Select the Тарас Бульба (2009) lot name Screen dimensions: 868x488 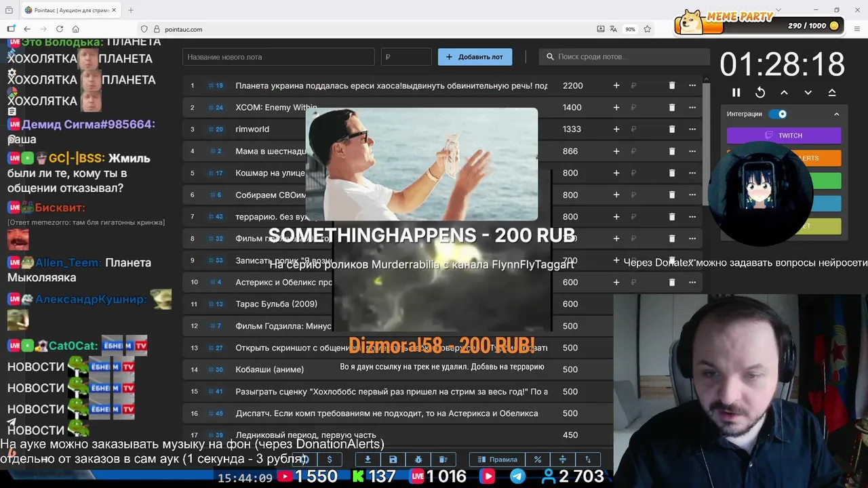click(x=276, y=304)
